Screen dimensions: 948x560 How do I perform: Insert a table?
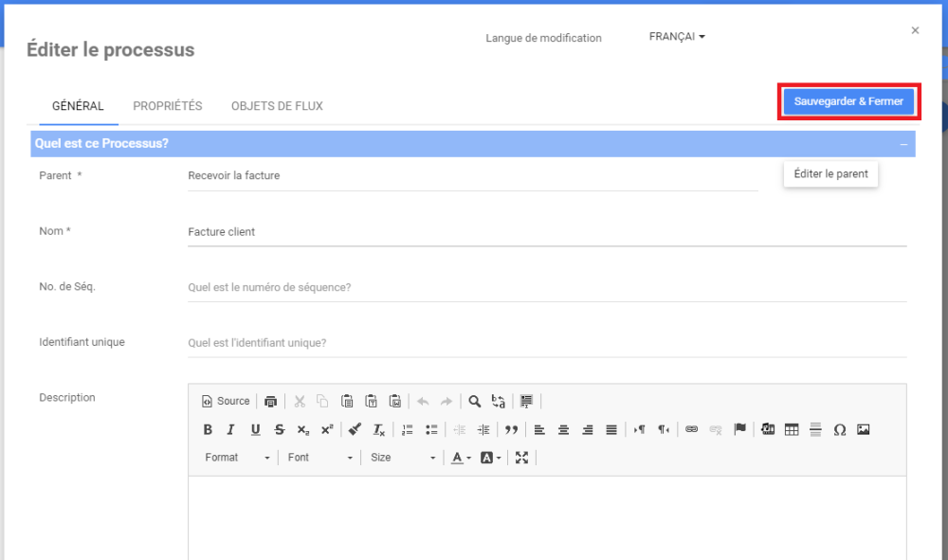point(792,429)
